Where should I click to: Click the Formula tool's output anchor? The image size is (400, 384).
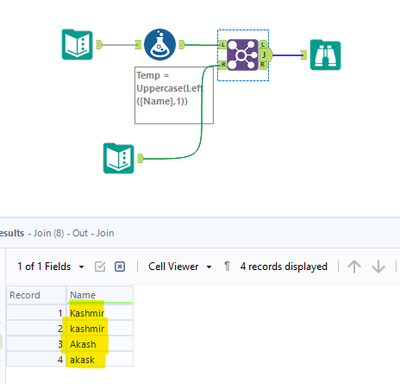pos(182,44)
